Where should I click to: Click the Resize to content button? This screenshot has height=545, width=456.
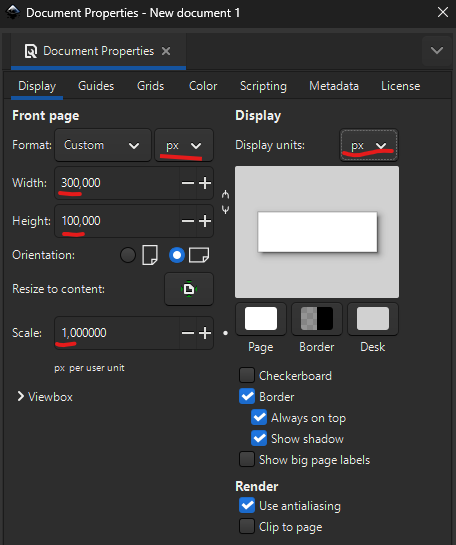(189, 289)
